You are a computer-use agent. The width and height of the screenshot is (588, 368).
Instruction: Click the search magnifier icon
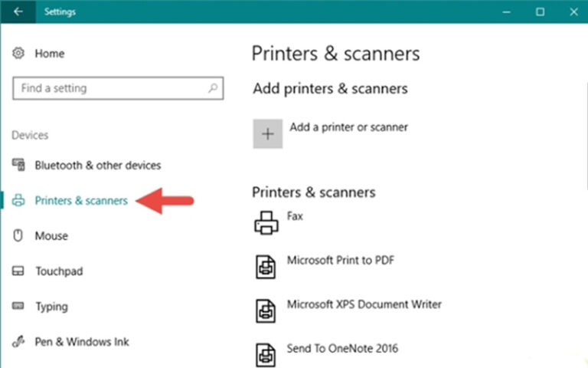click(x=213, y=88)
